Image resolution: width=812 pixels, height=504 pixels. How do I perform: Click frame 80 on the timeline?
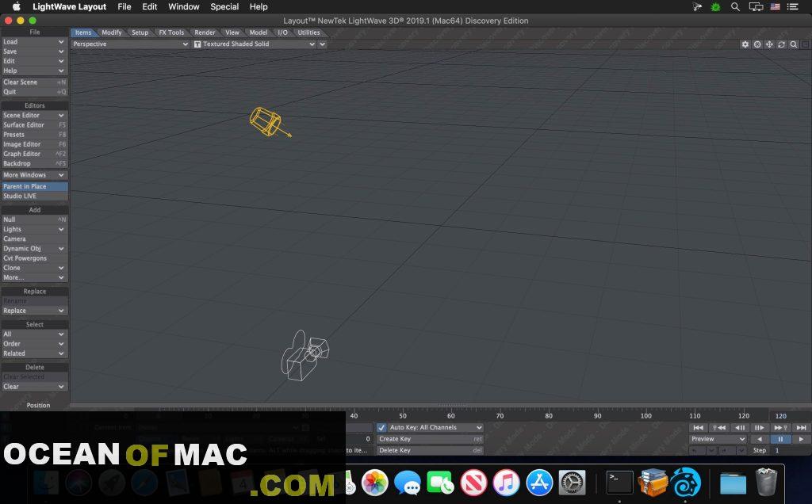click(549, 415)
